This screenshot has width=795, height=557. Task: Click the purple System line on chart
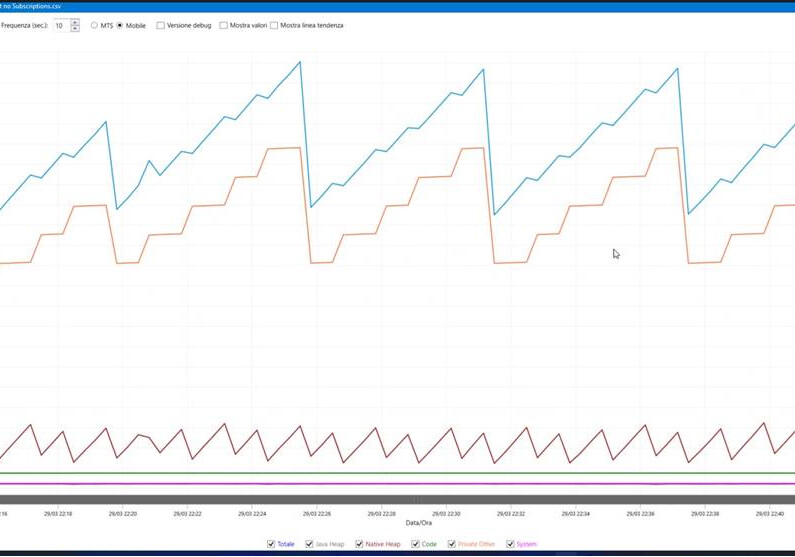[398, 484]
